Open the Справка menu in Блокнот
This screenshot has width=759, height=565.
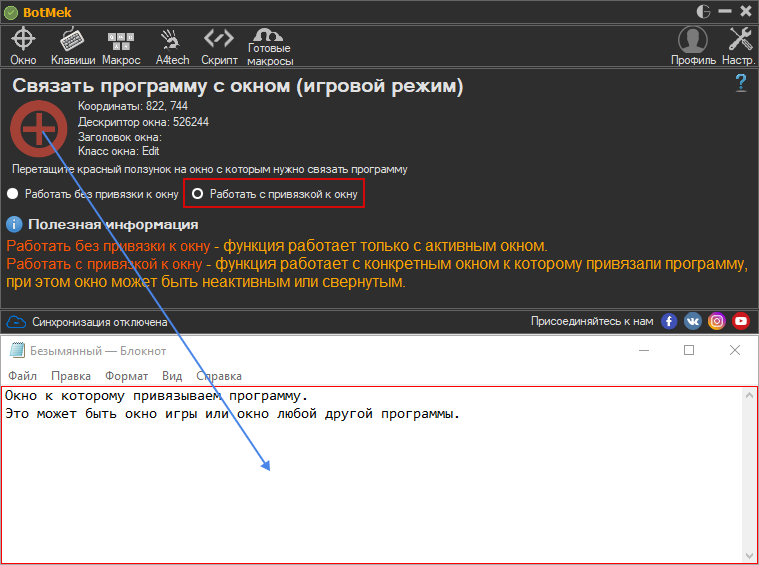click(x=219, y=376)
